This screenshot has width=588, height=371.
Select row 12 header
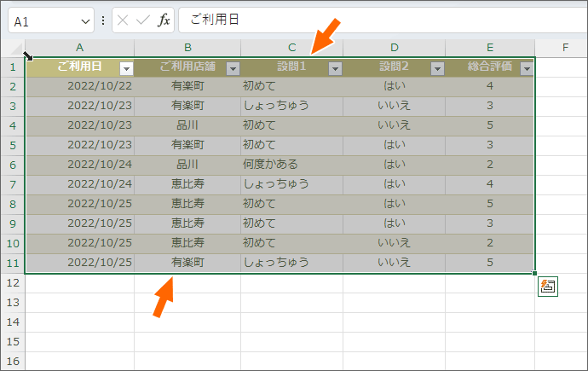[x=13, y=283]
